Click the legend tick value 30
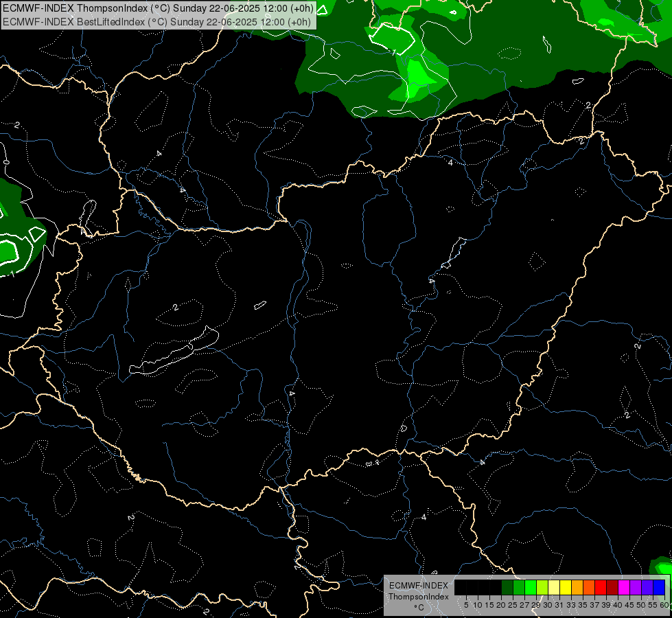This screenshot has width=672, height=618. [x=548, y=605]
